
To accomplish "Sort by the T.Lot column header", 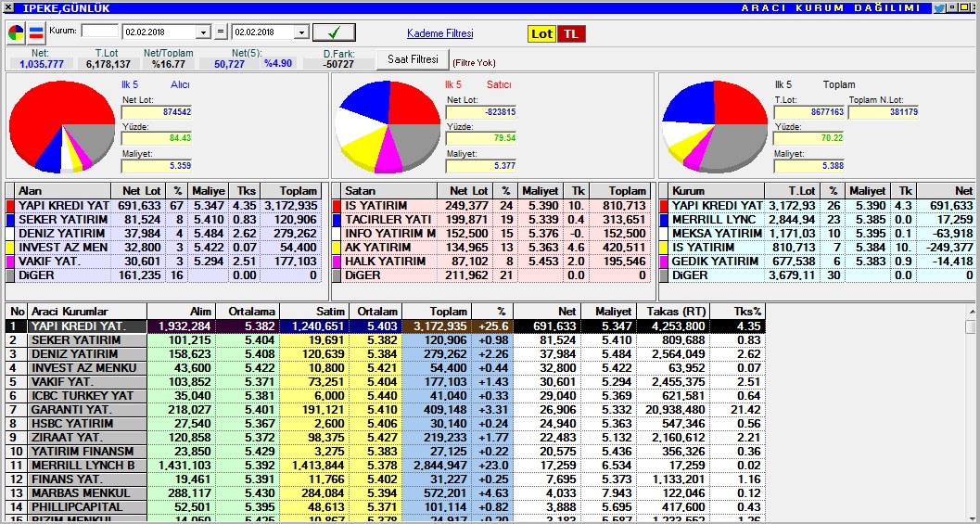I will [792, 191].
